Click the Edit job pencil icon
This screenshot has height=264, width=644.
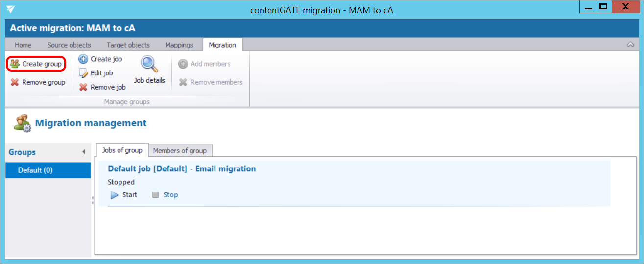[x=83, y=73]
